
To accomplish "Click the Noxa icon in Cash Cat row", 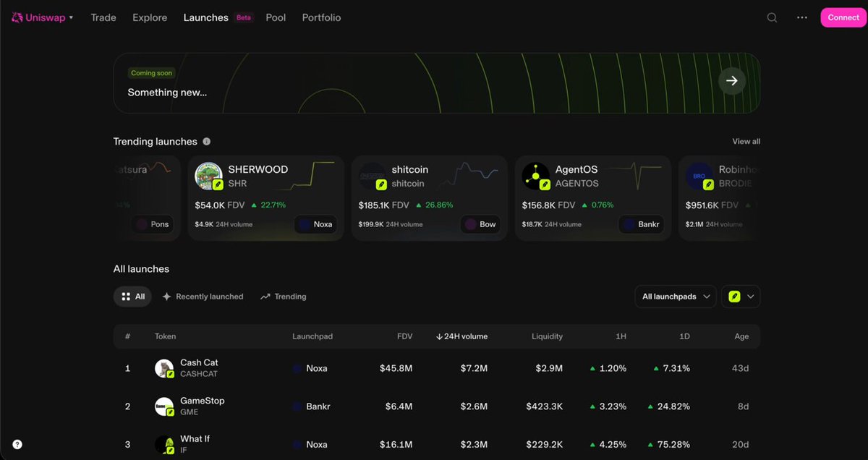I will pyautogui.click(x=297, y=368).
